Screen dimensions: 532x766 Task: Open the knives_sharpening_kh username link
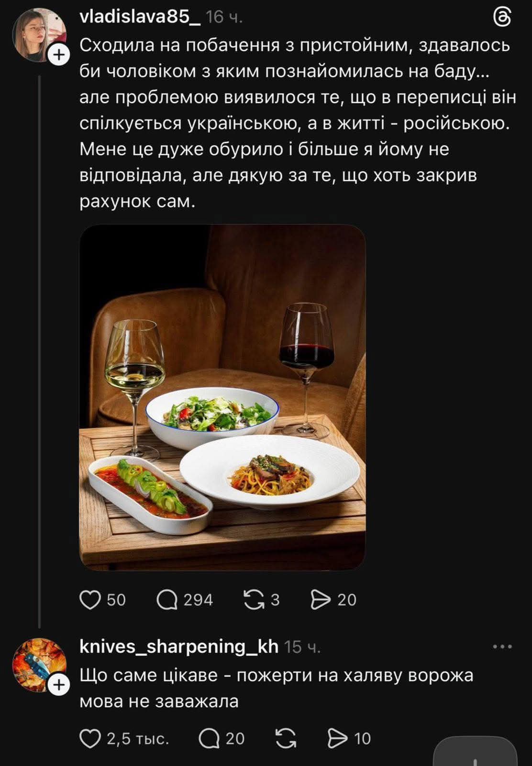[179, 647]
